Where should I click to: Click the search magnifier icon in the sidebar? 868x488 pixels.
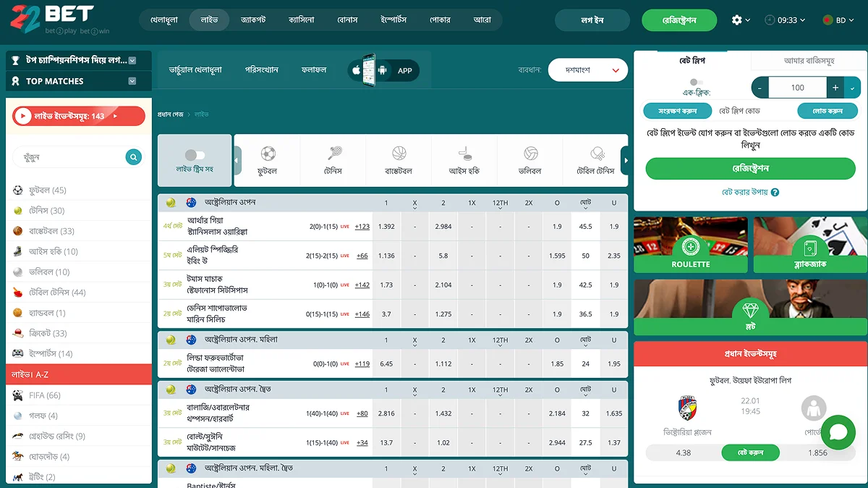(x=133, y=157)
